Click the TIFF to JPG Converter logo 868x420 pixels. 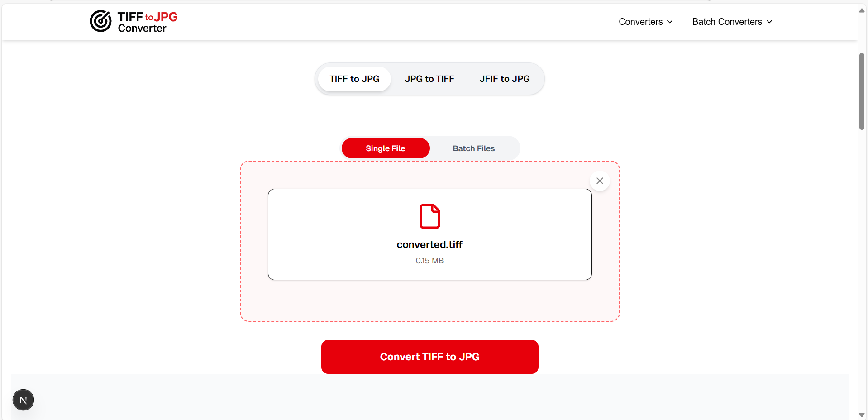(133, 21)
